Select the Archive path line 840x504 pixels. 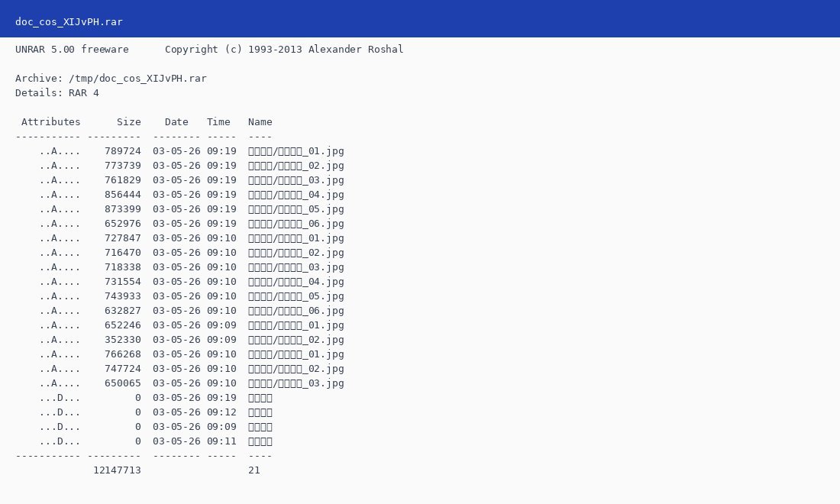click(x=111, y=78)
